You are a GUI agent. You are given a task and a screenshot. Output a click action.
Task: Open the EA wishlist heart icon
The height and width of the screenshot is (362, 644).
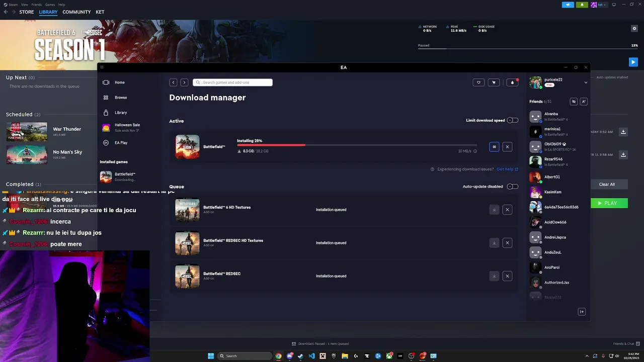[478, 82]
